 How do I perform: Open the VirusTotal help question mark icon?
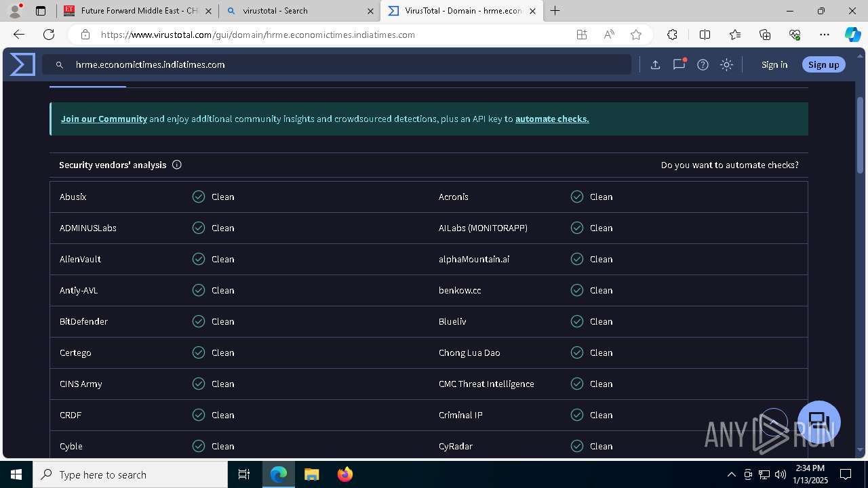pos(703,64)
